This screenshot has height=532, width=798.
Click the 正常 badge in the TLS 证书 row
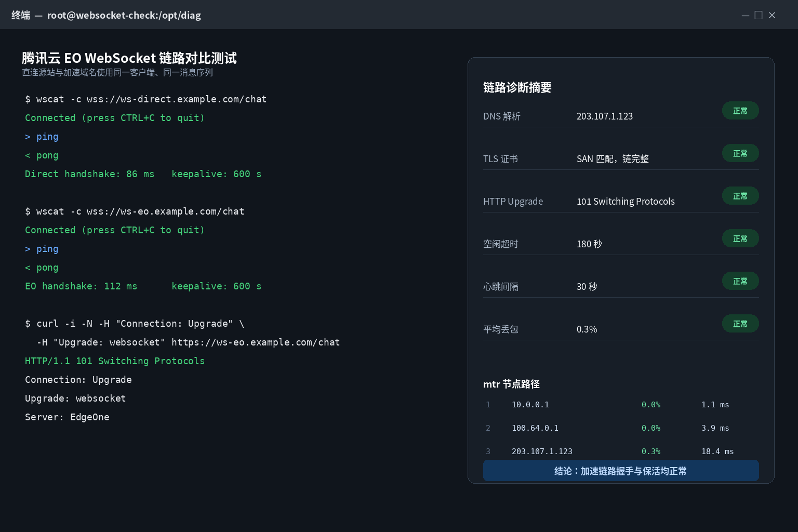(740, 153)
